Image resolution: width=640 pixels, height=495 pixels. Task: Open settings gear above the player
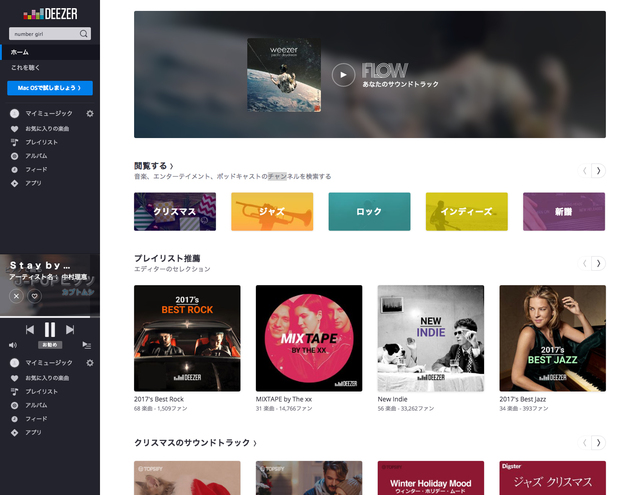90,113
